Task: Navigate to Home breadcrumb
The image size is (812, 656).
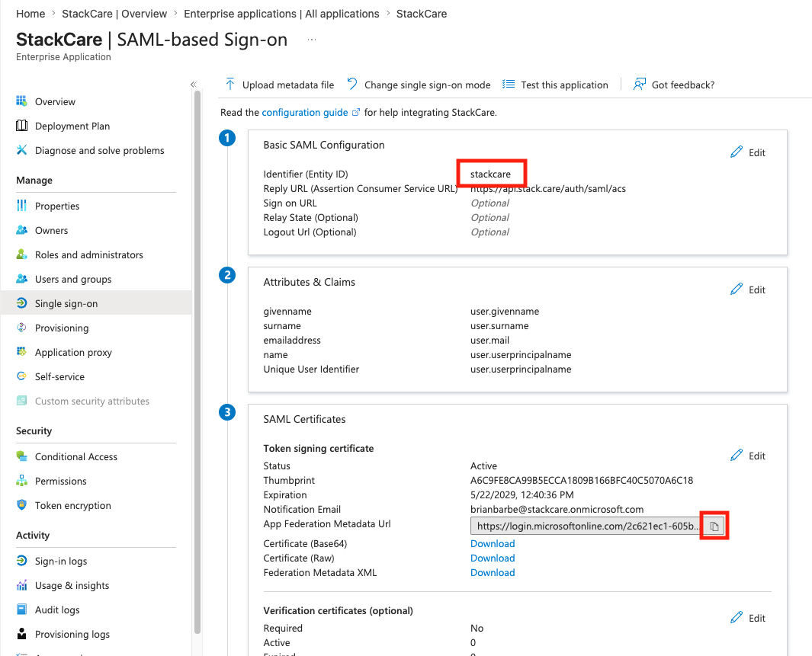Action: 30,14
